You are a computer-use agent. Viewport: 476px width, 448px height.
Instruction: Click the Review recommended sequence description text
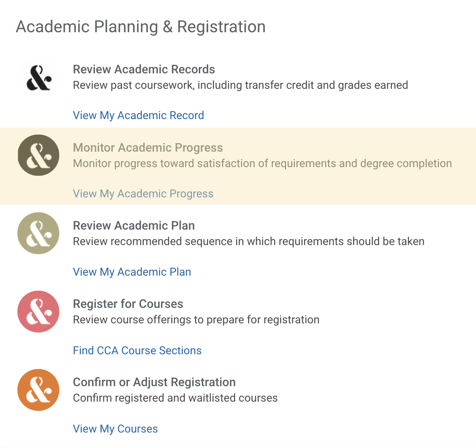tap(249, 241)
